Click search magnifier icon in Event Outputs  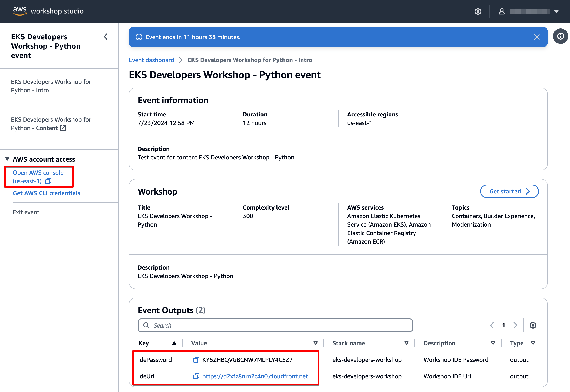pos(146,325)
